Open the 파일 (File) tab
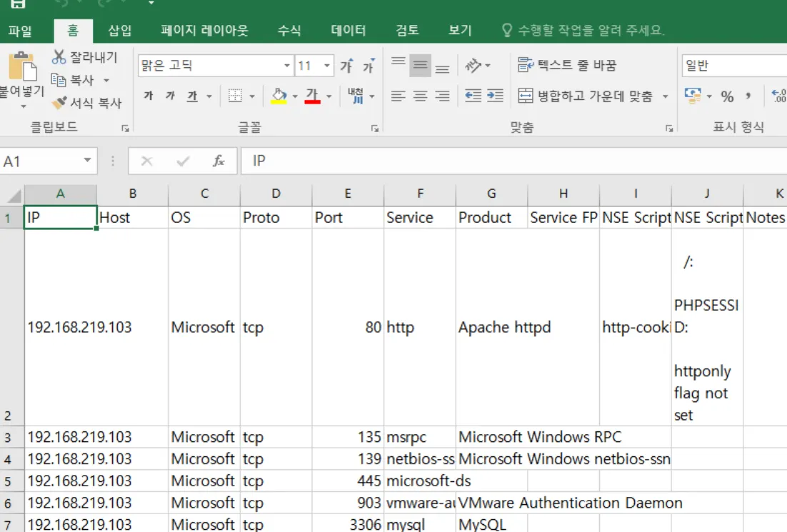 [20, 31]
